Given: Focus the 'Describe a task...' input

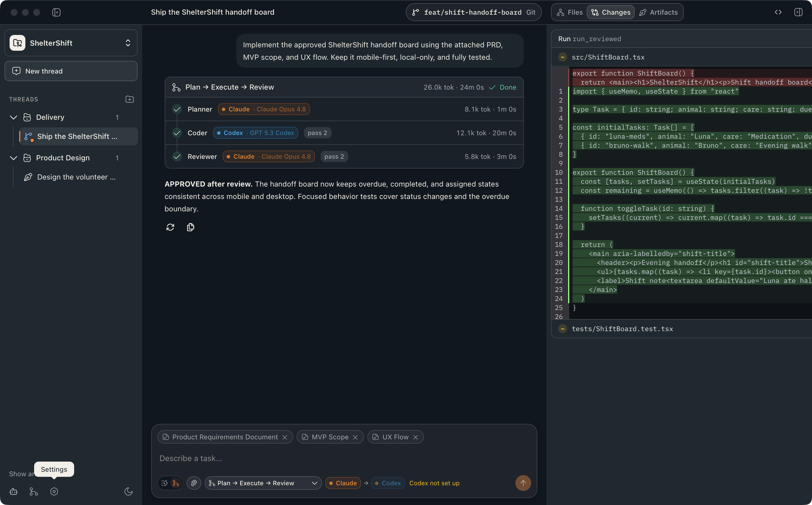Looking at the screenshot, I should (344, 459).
